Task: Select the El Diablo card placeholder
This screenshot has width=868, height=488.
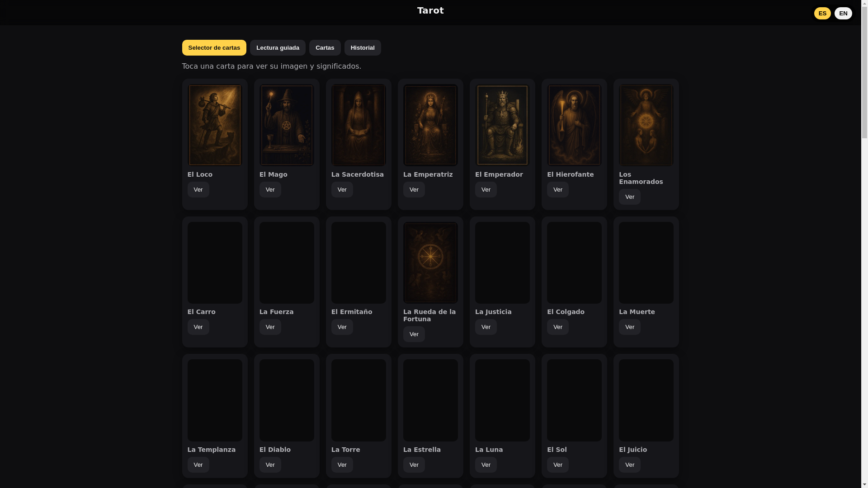Action: coord(286,400)
